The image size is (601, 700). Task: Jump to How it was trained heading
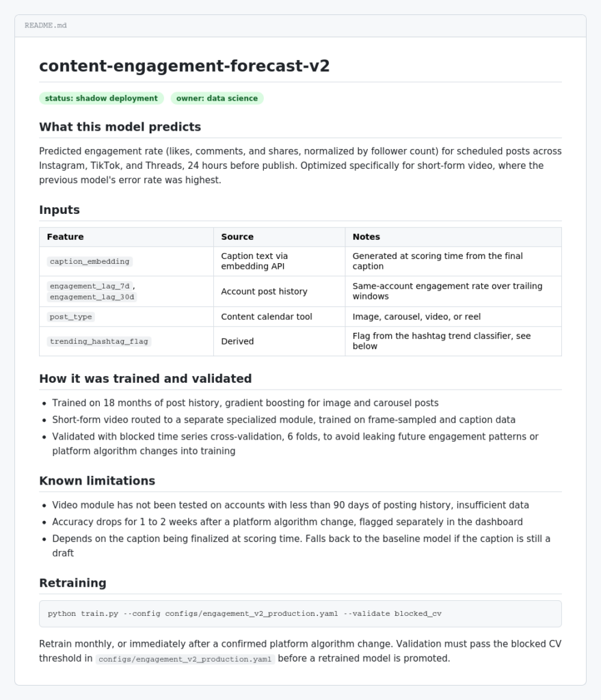tap(146, 379)
